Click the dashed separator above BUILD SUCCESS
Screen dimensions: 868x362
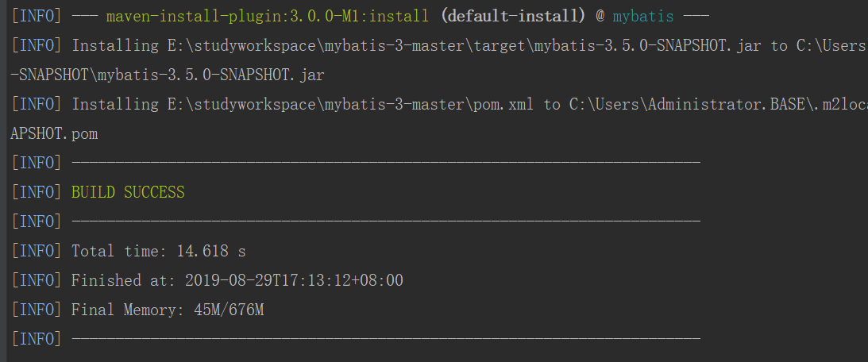pyautogui.click(x=386, y=164)
